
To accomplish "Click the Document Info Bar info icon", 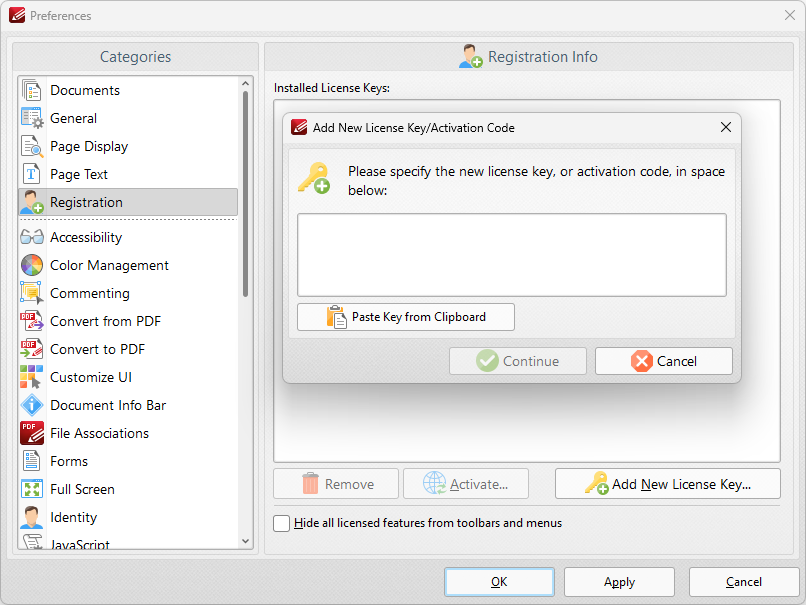I will 32,405.
